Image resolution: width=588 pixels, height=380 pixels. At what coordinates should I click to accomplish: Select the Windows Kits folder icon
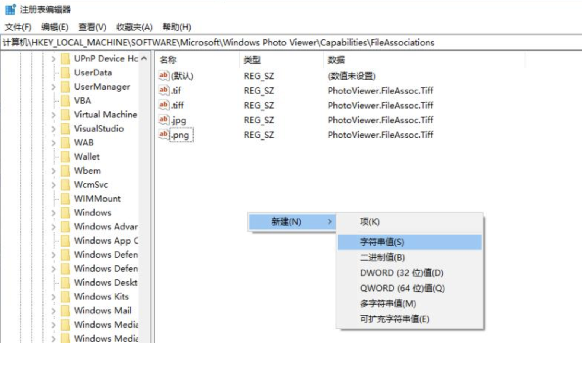(x=65, y=297)
